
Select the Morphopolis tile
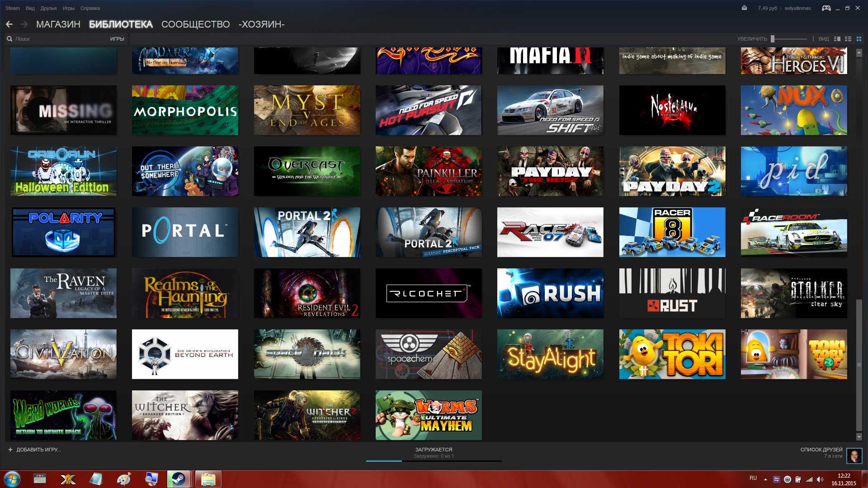tap(185, 110)
